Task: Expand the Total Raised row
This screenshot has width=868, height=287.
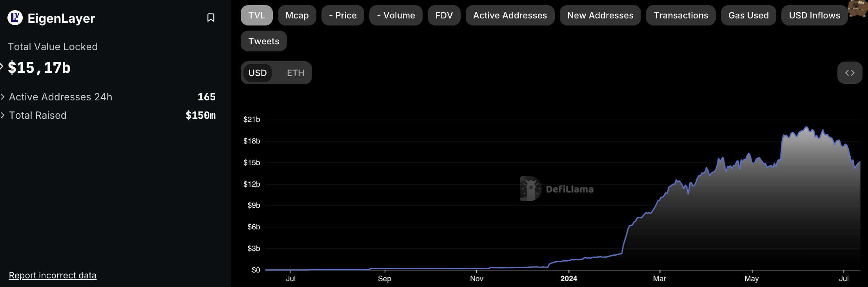Action: pos(3,115)
